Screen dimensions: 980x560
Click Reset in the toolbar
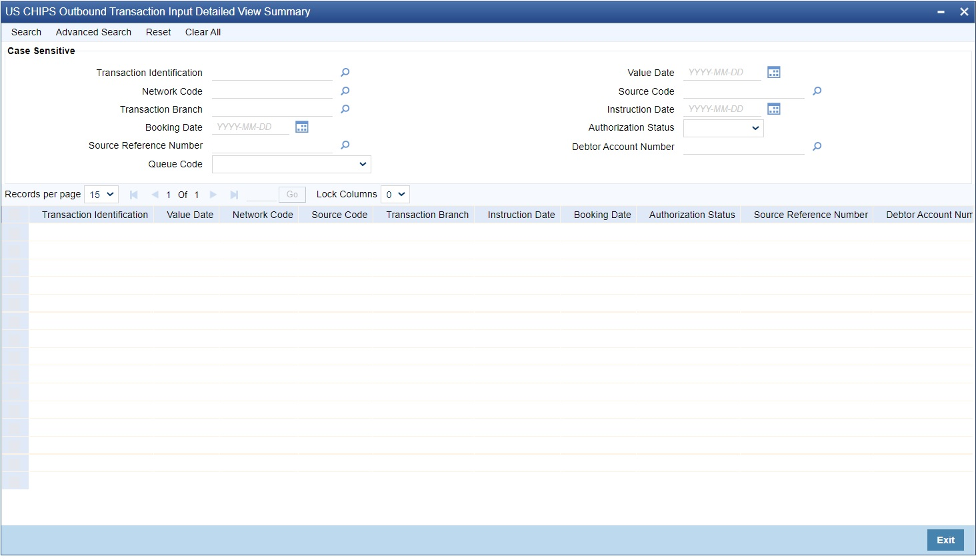pos(158,32)
